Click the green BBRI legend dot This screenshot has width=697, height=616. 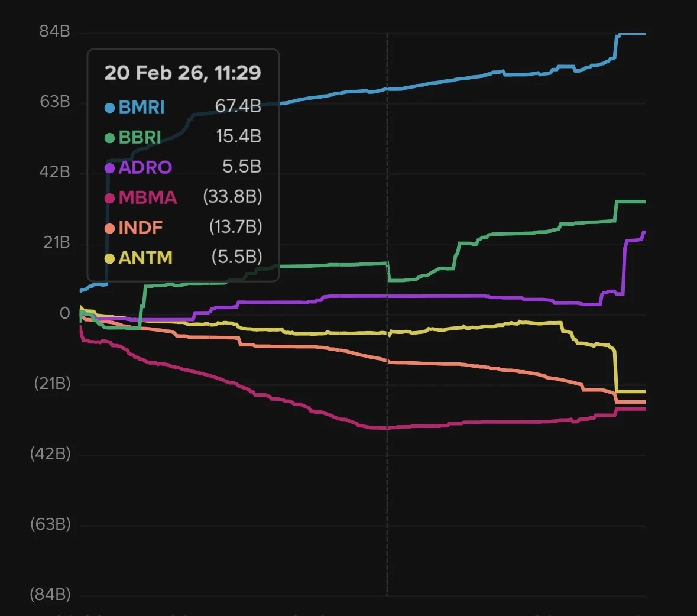pos(109,138)
